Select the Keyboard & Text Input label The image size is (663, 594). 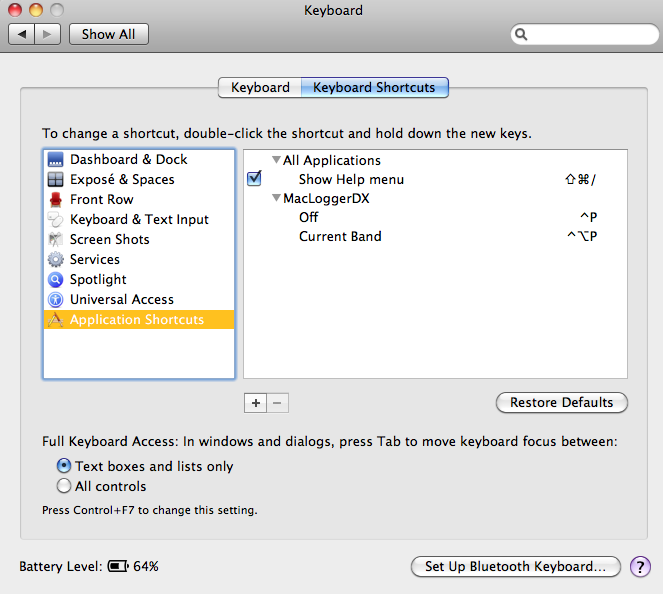139,219
